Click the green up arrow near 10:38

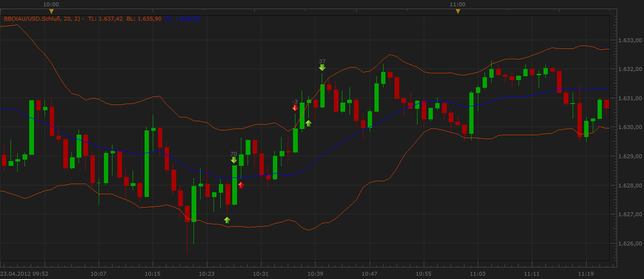[x=309, y=123]
